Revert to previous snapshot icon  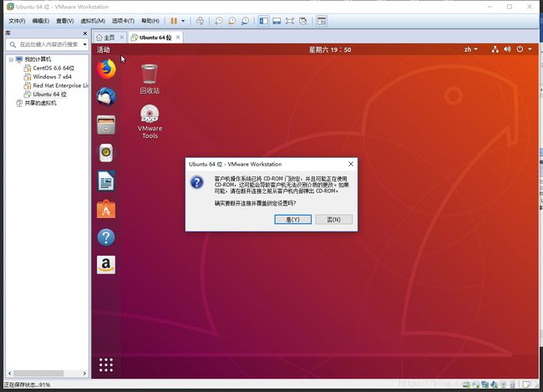click(231, 21)
